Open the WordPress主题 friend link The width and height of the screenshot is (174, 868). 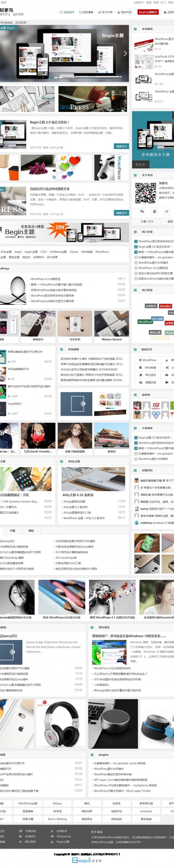[x=28, y=803]
